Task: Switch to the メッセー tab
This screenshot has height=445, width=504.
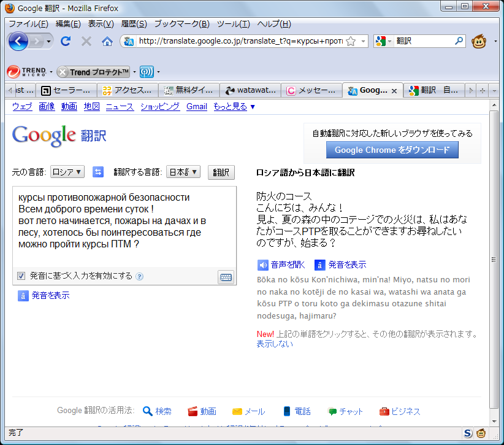Action: click(x=312, y=90)
